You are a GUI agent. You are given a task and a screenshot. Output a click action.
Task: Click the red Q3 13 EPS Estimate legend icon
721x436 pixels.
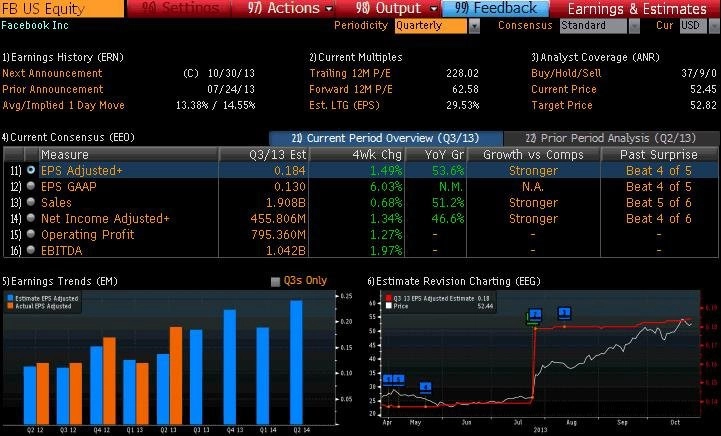(x=388, y=297)
